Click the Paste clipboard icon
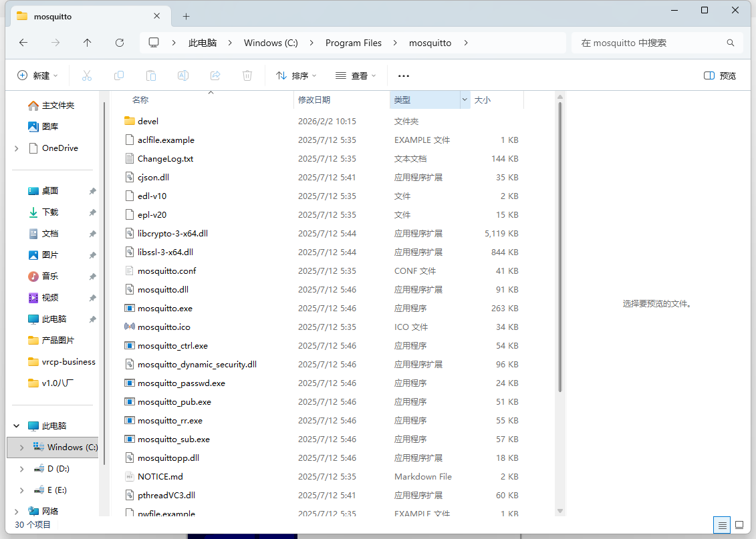 (151, 75)
